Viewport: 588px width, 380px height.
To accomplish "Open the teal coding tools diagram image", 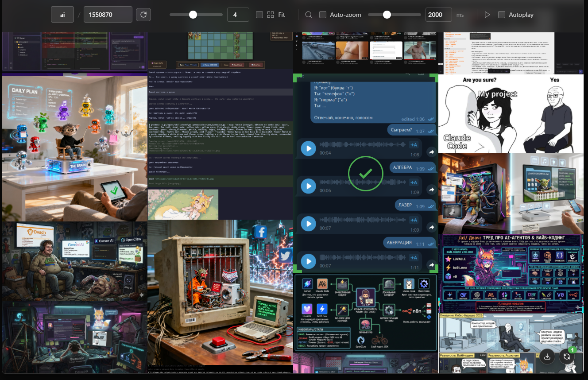I will tap(366, 313).
